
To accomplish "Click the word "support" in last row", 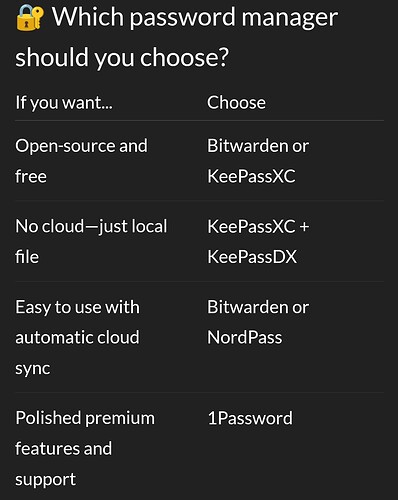I will click(46, 480).
